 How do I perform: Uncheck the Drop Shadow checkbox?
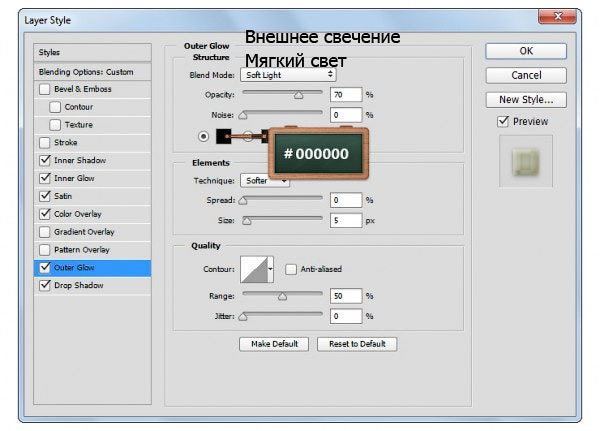(x=44, y=286)
